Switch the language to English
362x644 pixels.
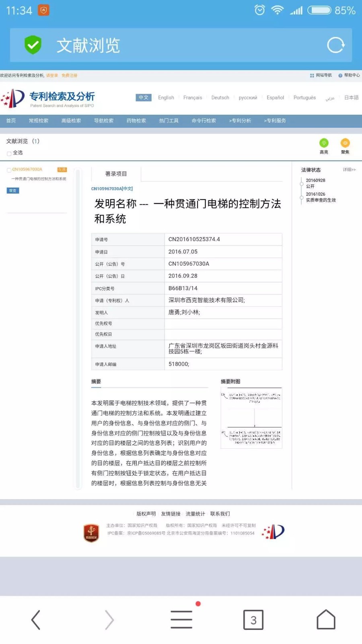[x=166, y=98]
